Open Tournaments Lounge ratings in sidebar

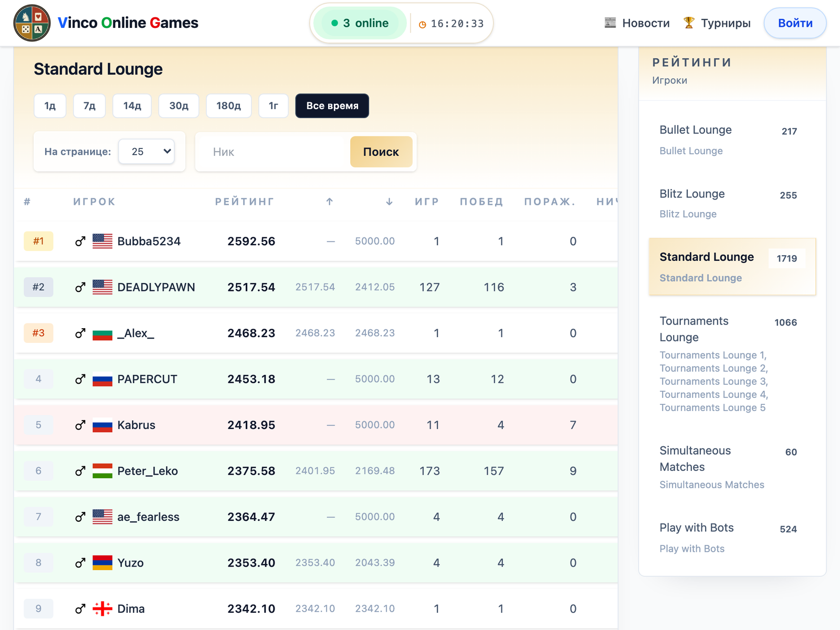[x=732, y=364]
